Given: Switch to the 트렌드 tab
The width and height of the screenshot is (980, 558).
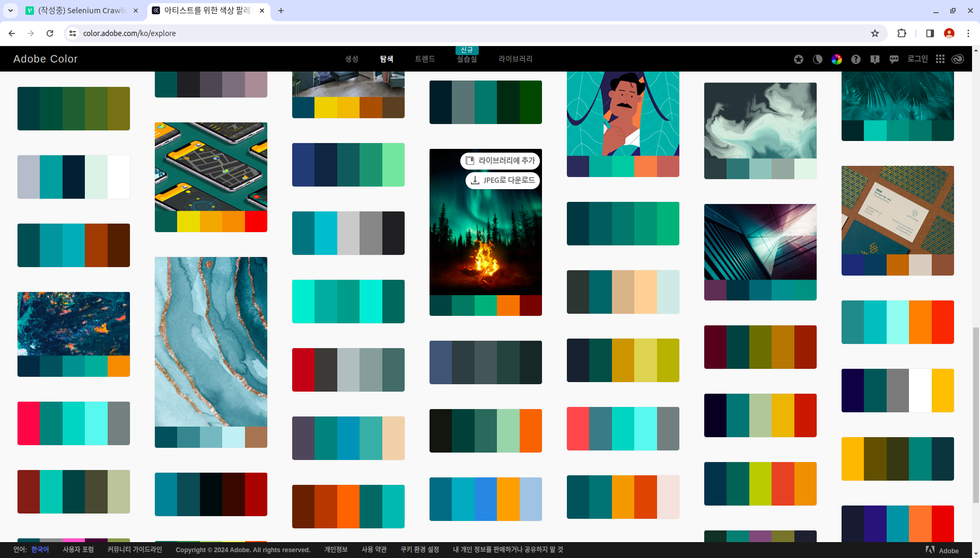Looking at the screenshot, I should [425, 59].
